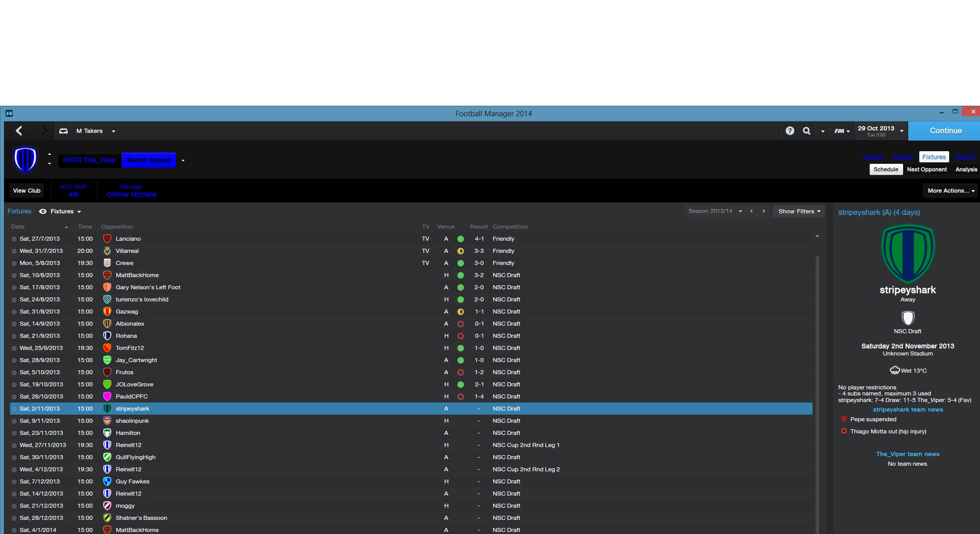
Task: Click the Villarreal club badge
Action: coord(107,251)
